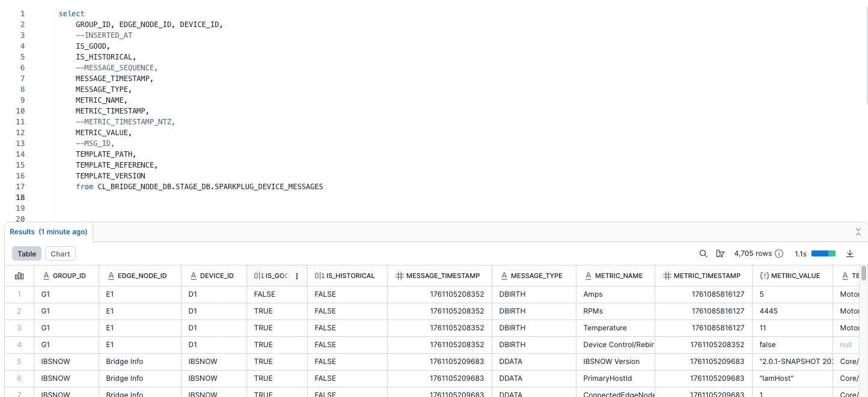868x397 pixels.
Task: Collapse the Results panel
Action: tap(858, 232)
